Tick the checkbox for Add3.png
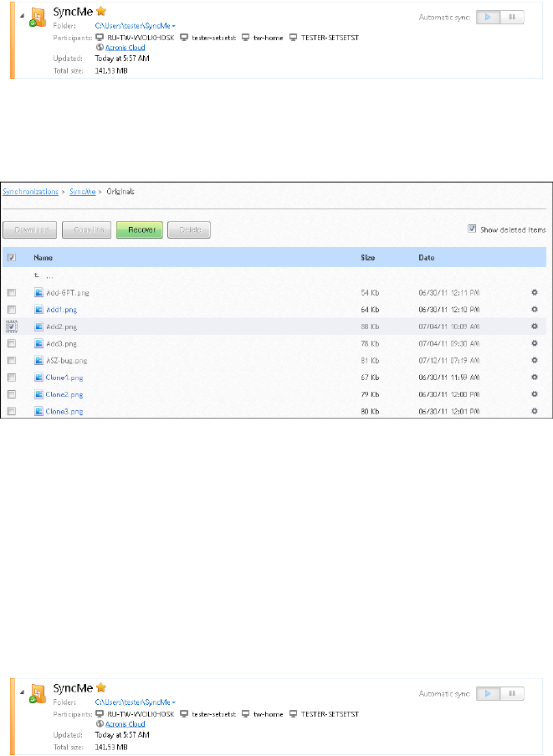 pos(12,343)
